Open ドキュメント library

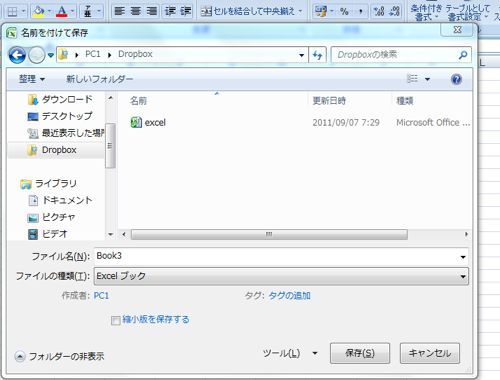coord(60,200)
